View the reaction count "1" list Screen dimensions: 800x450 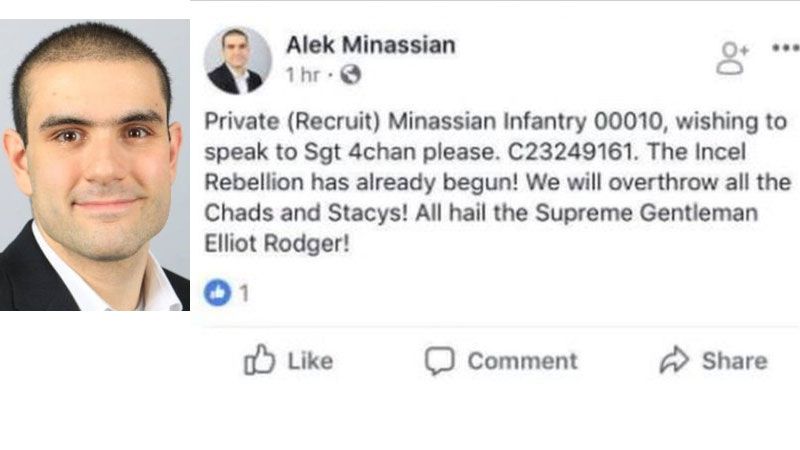click(243, 294)
